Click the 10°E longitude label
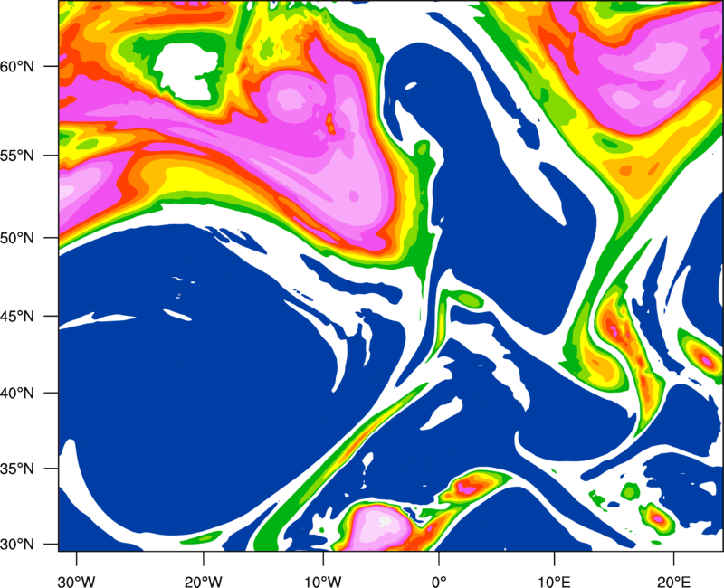This screenshot has height=588, width=724. pos(554,582)
